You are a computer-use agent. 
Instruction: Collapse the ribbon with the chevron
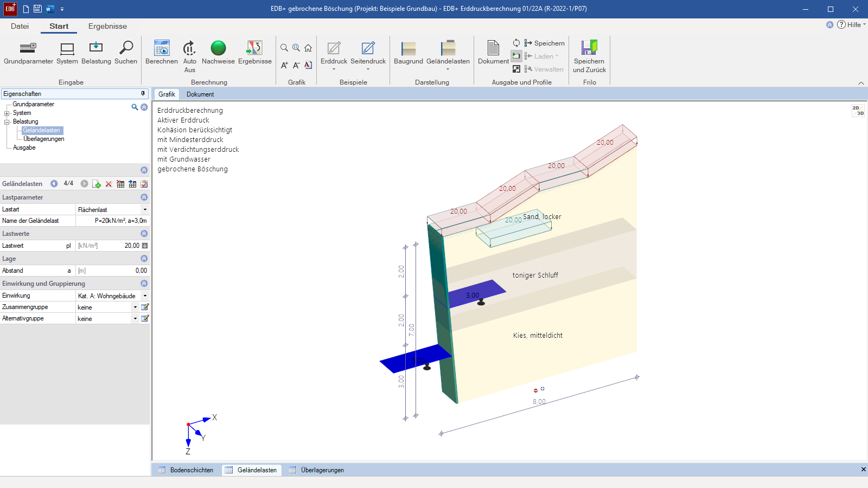coord(861,83)
